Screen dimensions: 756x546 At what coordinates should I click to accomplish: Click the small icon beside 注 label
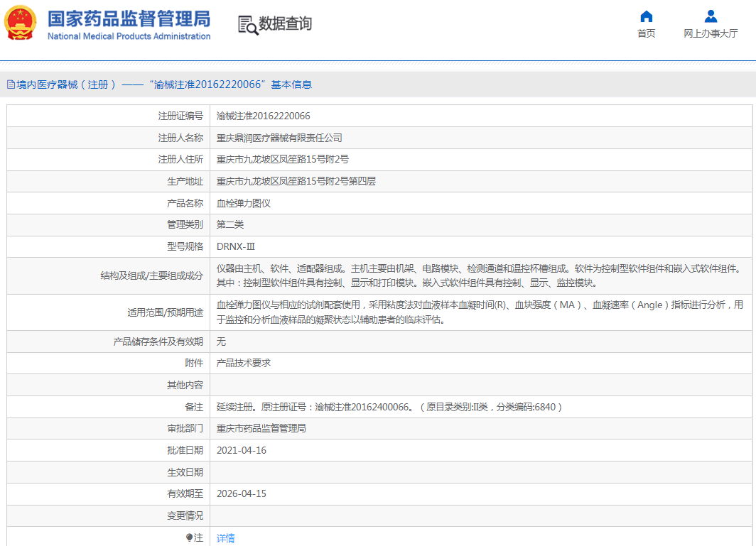(189, 537)
